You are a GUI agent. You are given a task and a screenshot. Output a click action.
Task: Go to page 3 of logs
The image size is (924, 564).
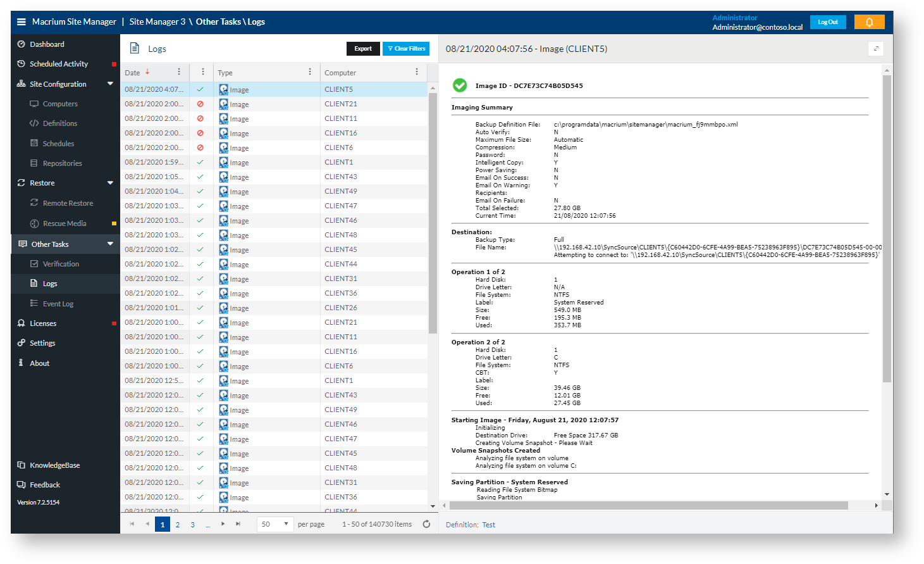coord(193,524)
